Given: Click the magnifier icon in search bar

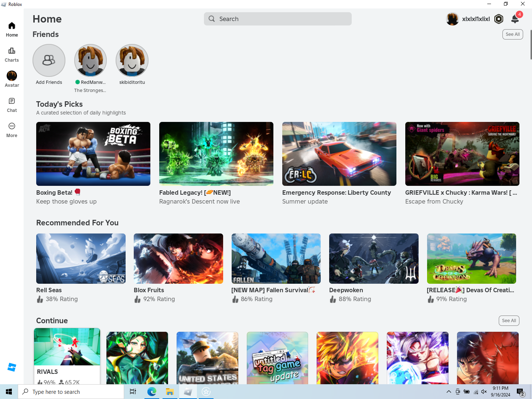Looking at the screenshot, I should [212, 19].
